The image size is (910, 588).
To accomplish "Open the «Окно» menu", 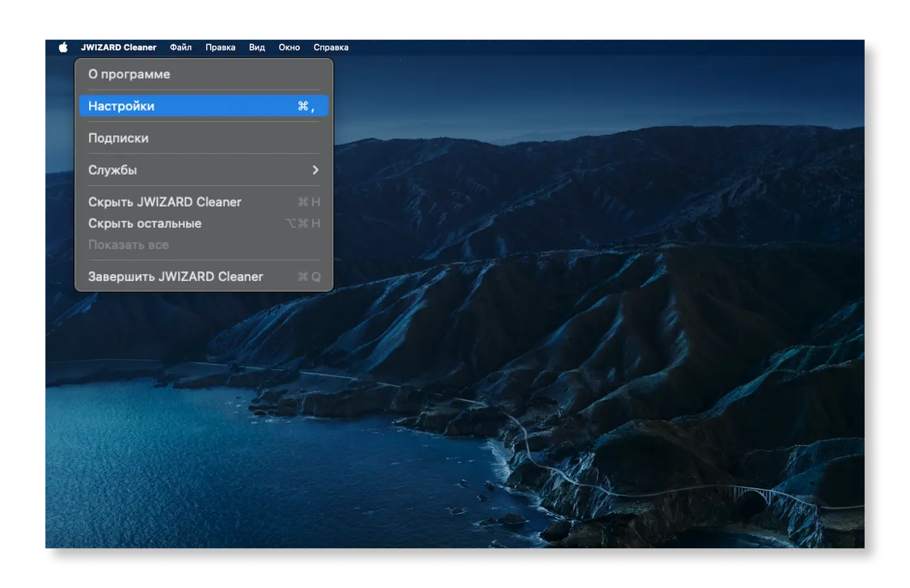I will point(289,47).
